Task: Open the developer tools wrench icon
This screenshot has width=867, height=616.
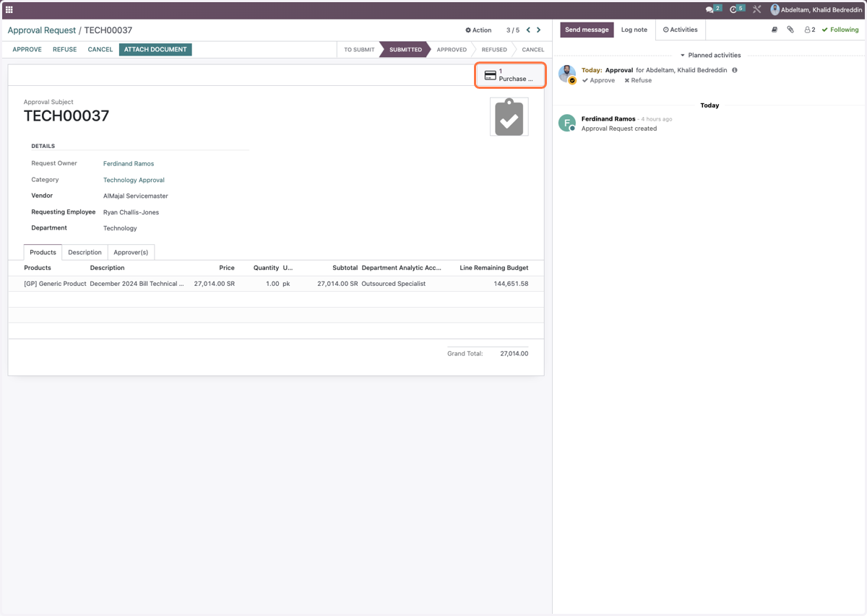Action: tap(757, 9)
